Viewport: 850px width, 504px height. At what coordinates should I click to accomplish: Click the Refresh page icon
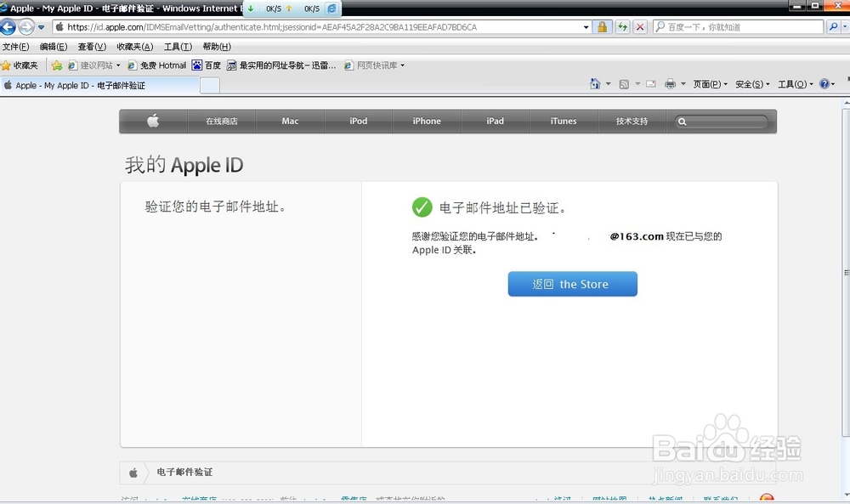click(622, 27)
